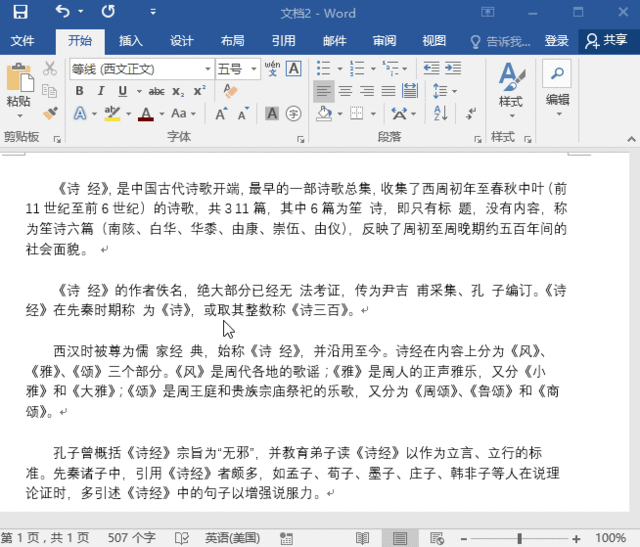The width and height of the screenshot is (640, 547).
Task: Open the borders dropdown arrow
Action: tap(373, 114)
